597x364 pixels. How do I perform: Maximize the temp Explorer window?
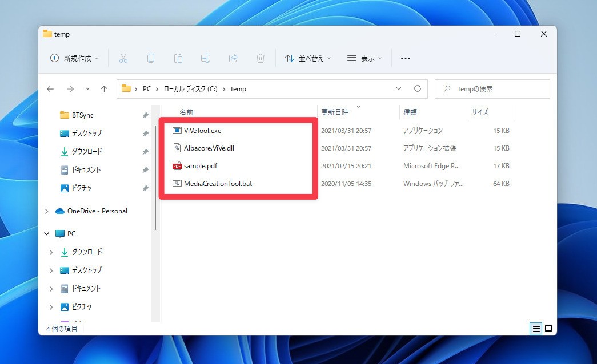[518, 34]
